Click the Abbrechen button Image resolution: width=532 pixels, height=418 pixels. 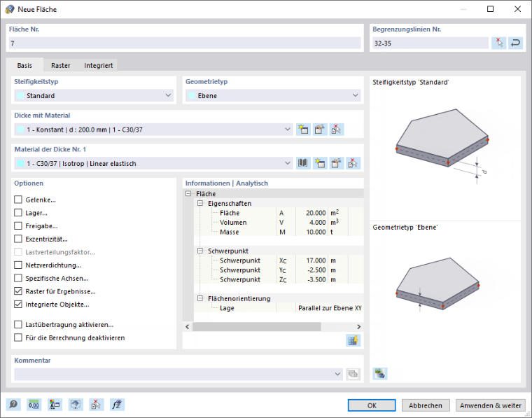[426, 405]
